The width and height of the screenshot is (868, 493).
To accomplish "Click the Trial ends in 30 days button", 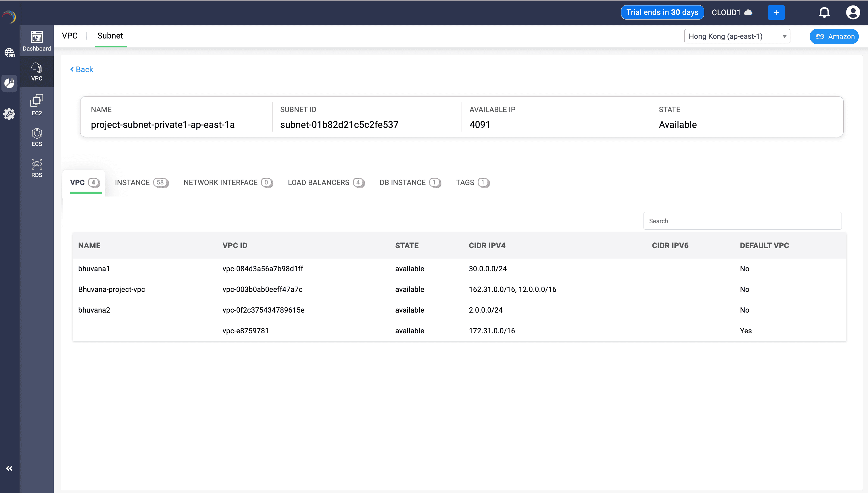I will 662,12.
